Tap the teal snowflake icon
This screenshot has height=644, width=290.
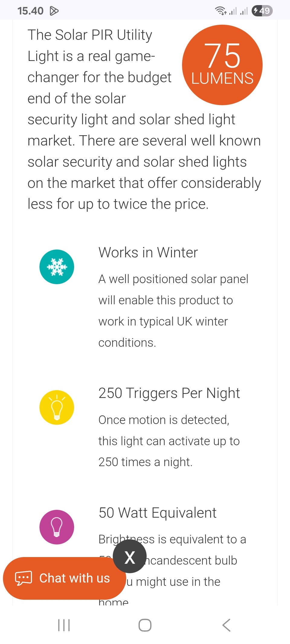point(57,267)
